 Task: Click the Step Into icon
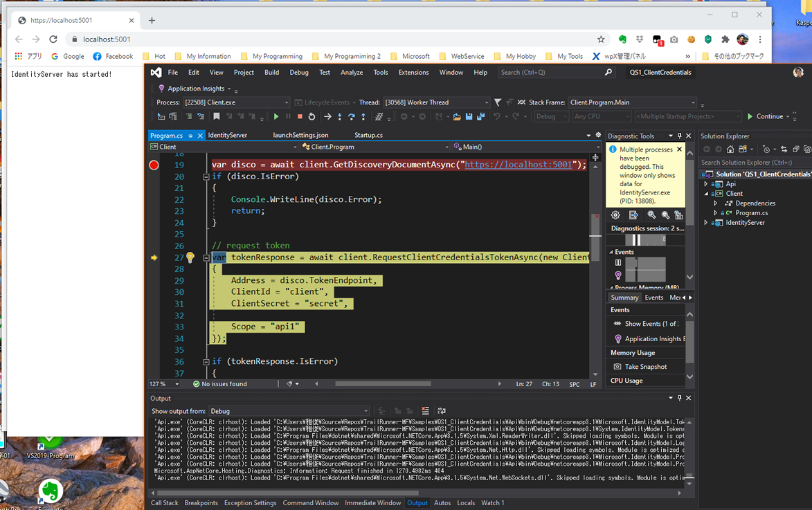(340, 116)
